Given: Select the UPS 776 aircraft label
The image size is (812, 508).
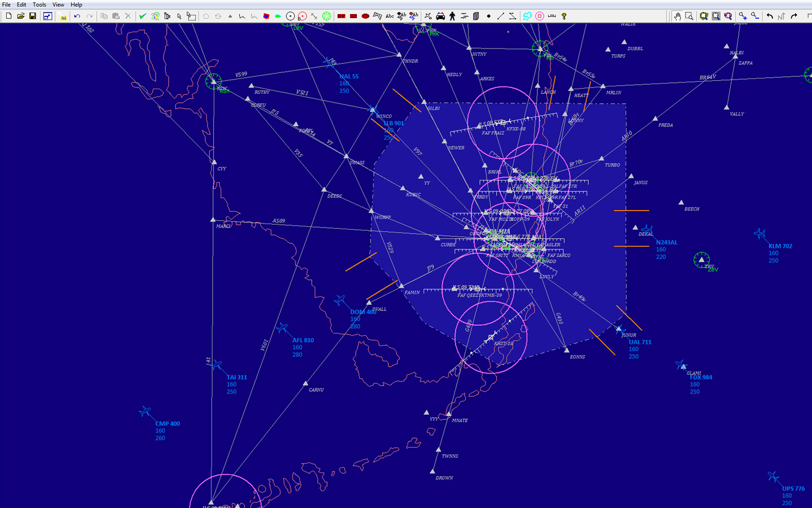Looking at the screenshot, I should pyautogui.click(x=793, y=489).
